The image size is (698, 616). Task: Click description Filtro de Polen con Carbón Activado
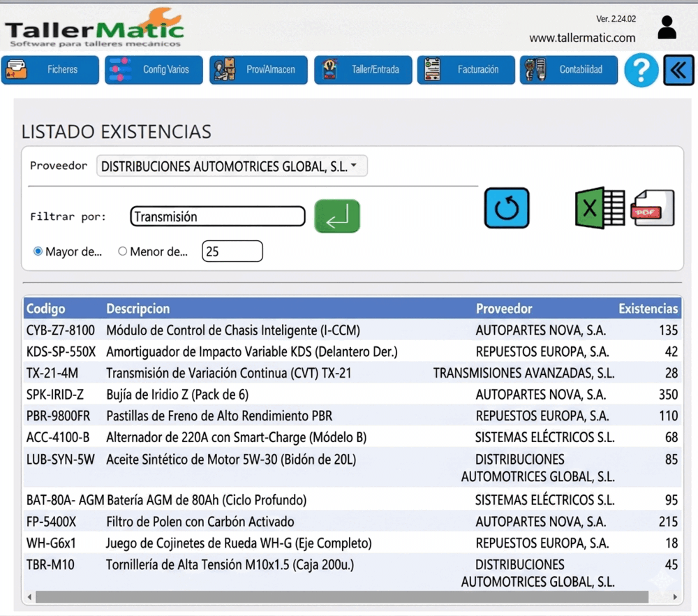coord(200,522)
